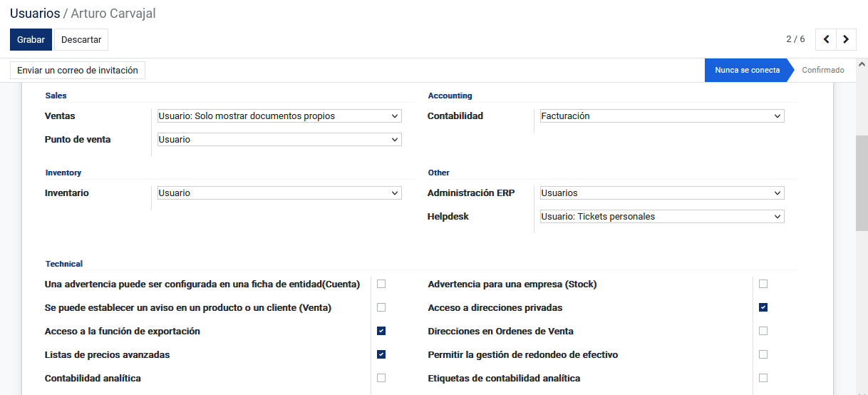Click the Inventario field label
Image resolution: width=868 pixels, height=395 pixels.
67,193
